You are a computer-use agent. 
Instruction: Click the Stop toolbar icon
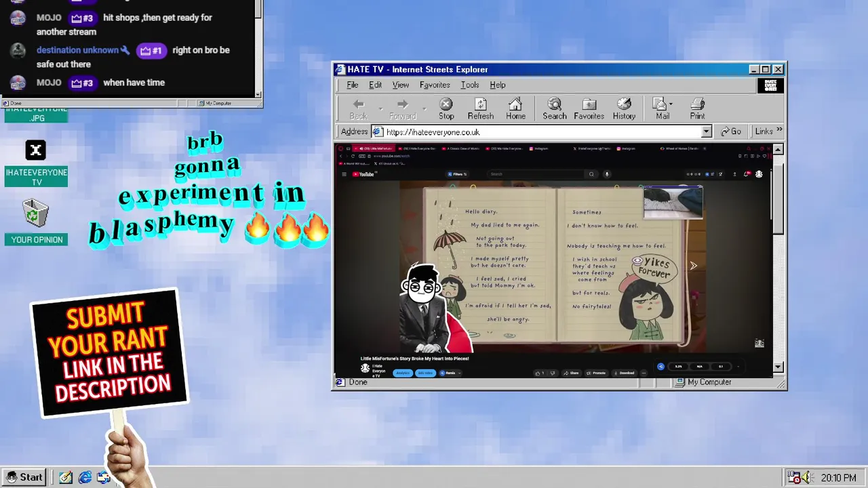446,108
